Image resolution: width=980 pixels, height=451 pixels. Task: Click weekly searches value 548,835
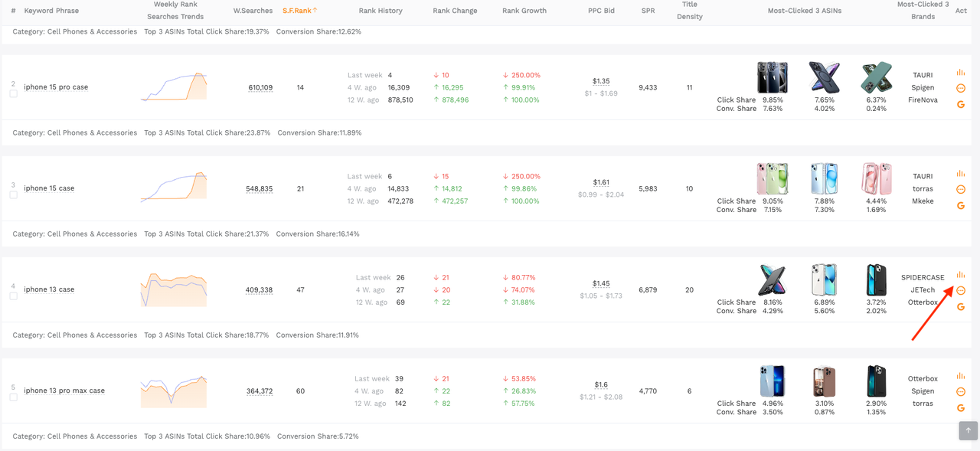(x=260, y=188)
